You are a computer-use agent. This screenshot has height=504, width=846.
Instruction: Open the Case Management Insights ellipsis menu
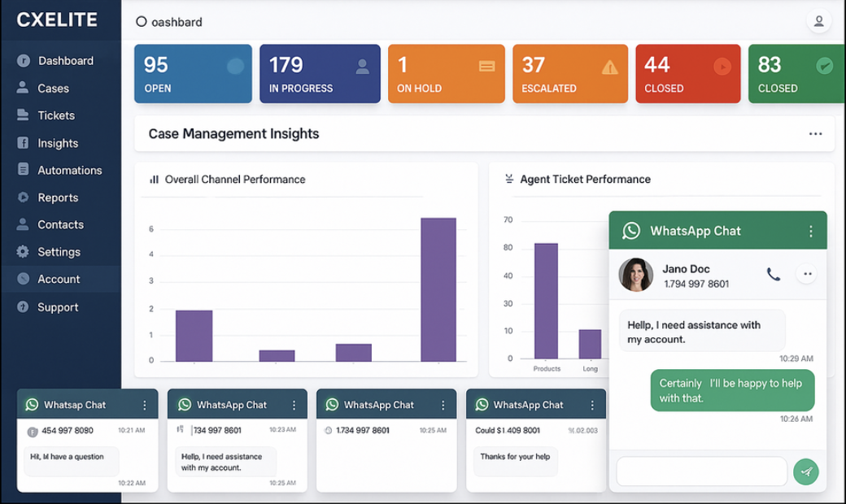click(x=816, y=133)
